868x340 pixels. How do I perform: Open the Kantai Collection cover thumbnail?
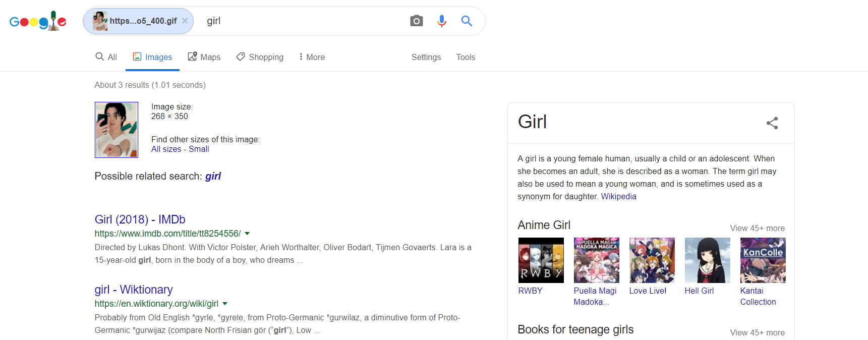(x=763, y=260)
